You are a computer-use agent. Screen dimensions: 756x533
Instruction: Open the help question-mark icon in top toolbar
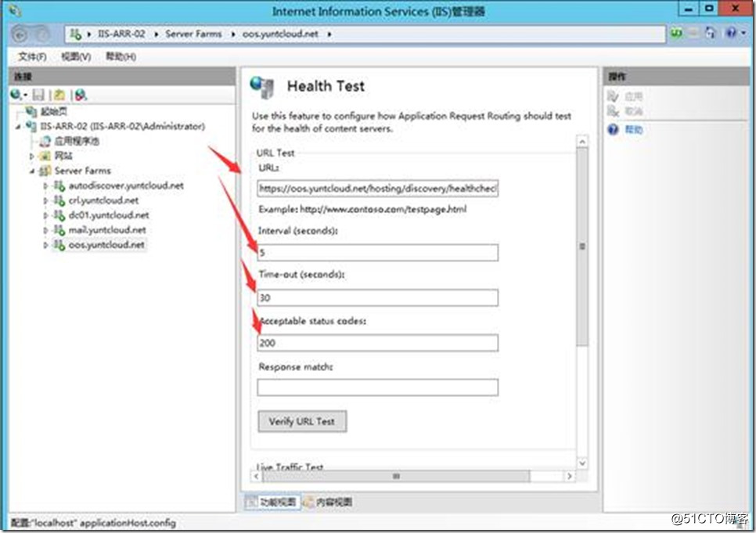pos(730,34)
